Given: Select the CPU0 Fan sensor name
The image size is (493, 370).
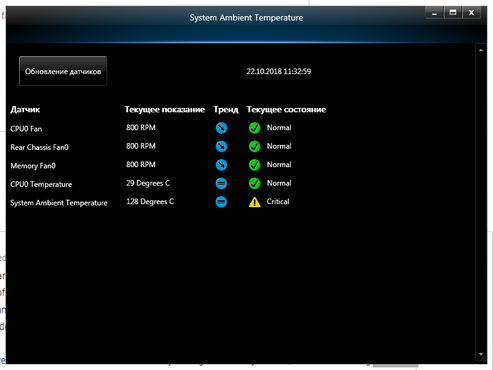Looking at the screenshot, I should (x=26, y=129).
